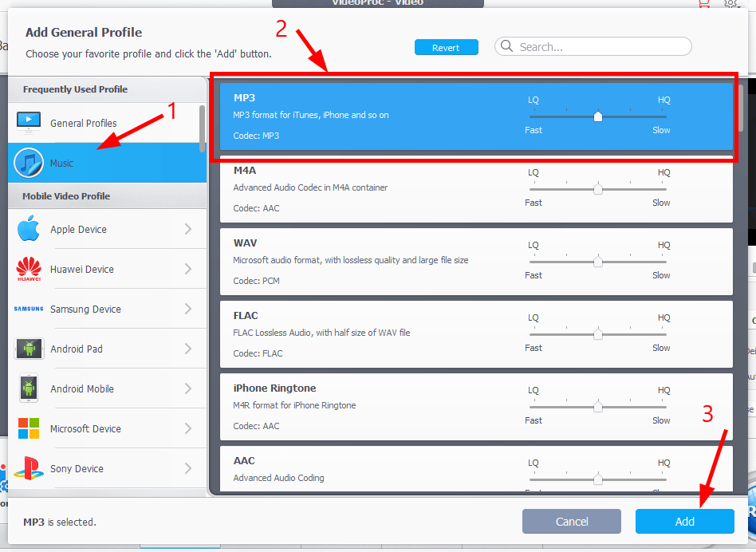Click Add to confirm MP3 profile

pos(684,521)
